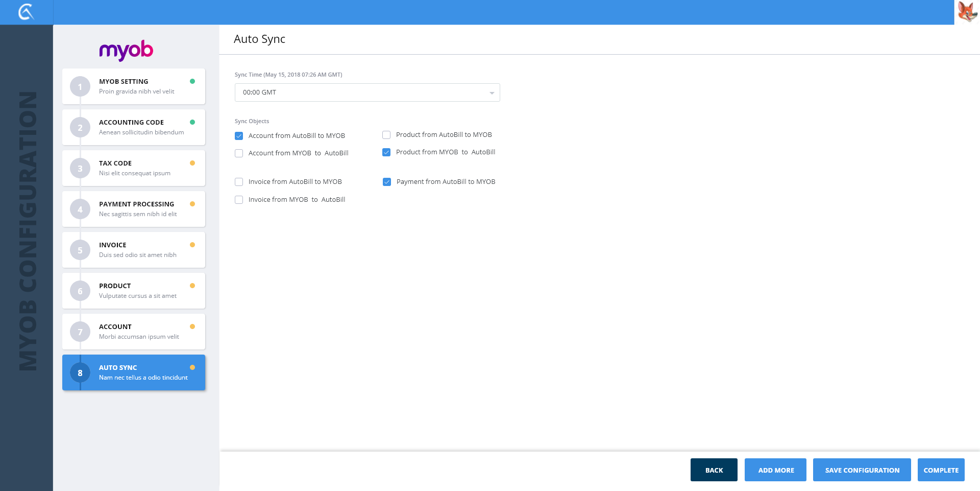Image resolution: width=980 pixels, height=491 pixels.
Task: Enable Invoice from AutoBill to MYOB
Action: 239,182
